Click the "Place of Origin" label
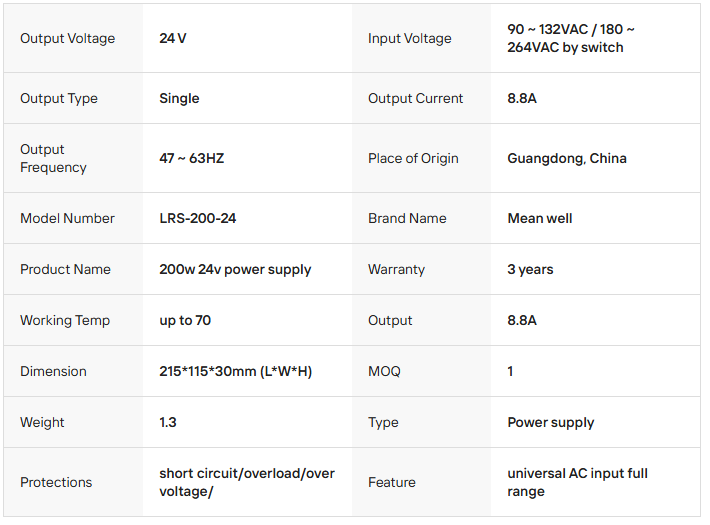Viewport: 710px width, 525px height. pyautogui.click(x=413, y=158)
